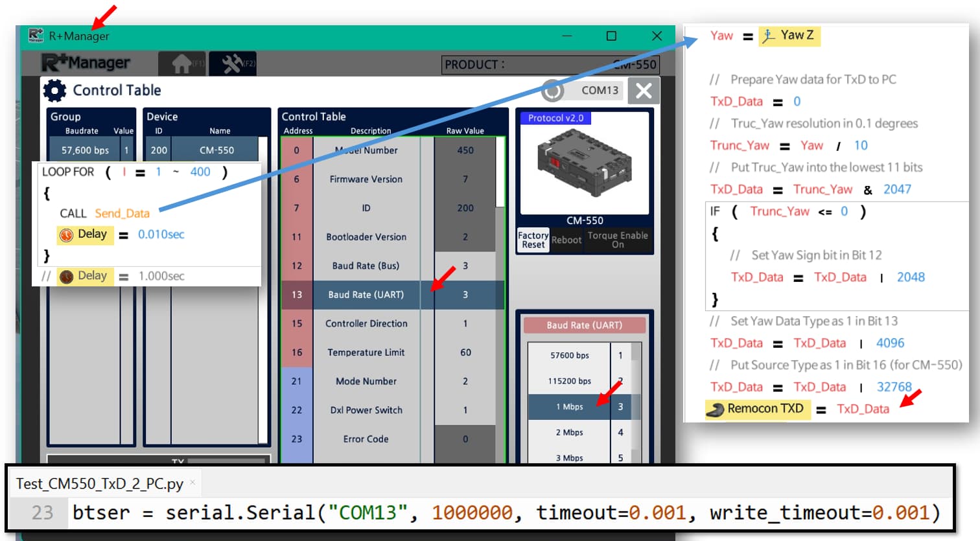Click the 32768 constant in task code
This screenshot has height=541, width=980.
pos(894,387)
